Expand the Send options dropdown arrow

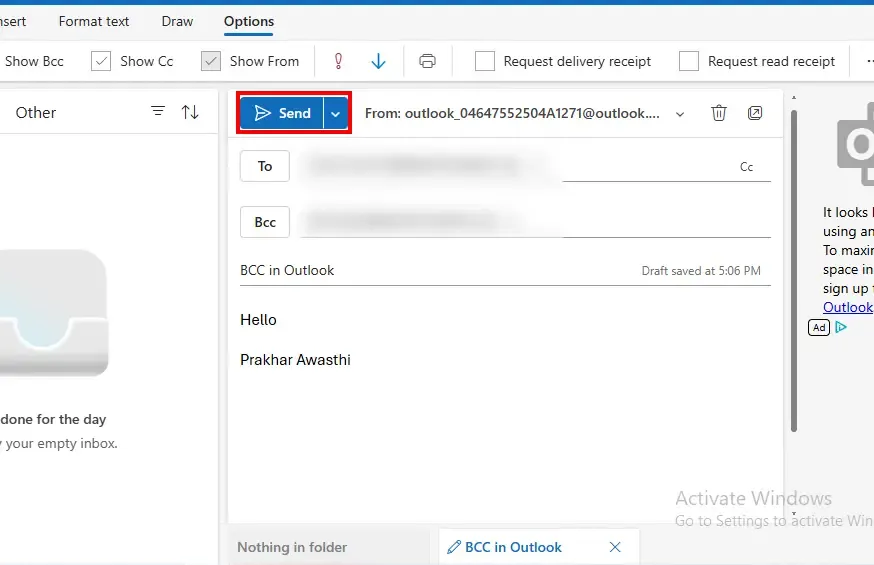(x=336, y=113)
